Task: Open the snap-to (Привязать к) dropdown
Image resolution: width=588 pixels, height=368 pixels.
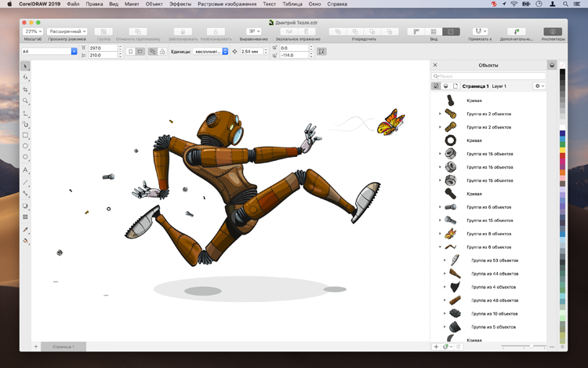Action: tap(480, 31)
